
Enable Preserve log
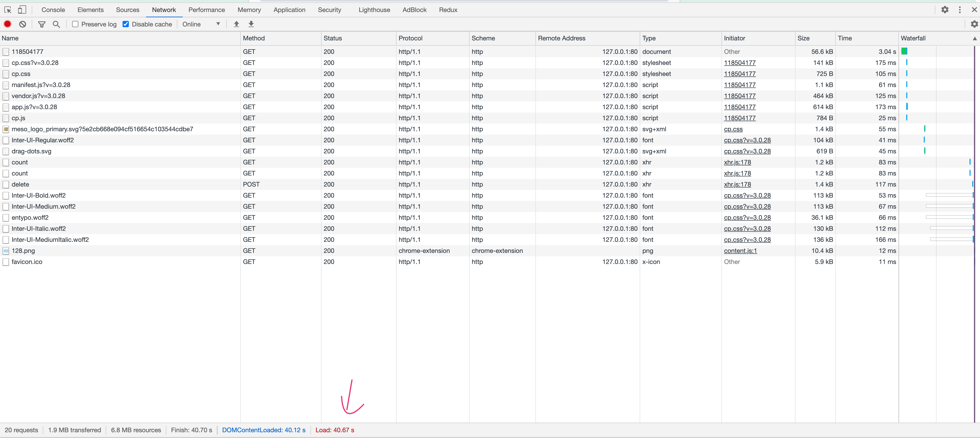point(75,24)
